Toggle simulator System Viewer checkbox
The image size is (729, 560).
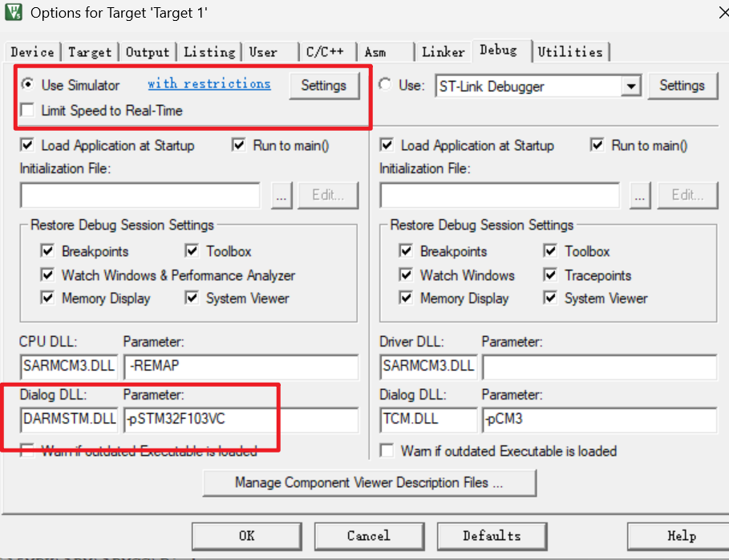(x=192, y=298)
